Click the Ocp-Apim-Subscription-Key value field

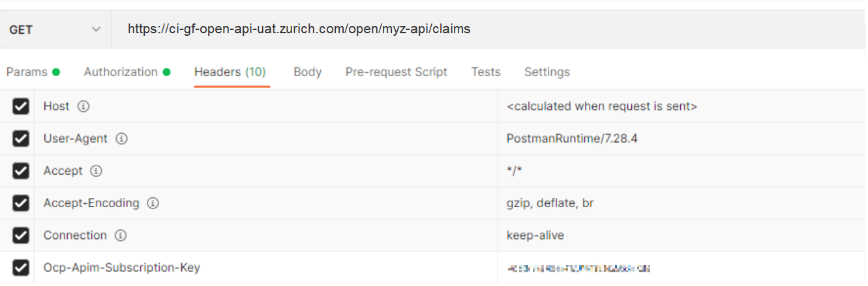coord(682,268)
